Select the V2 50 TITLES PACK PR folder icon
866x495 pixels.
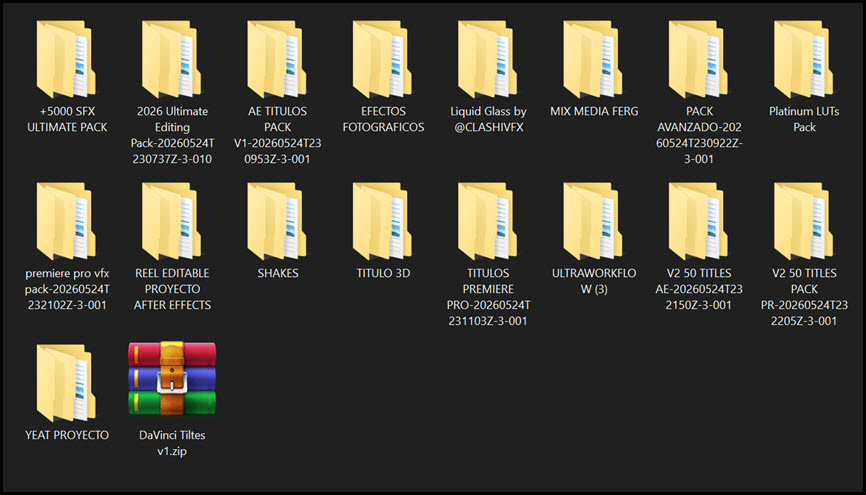click(x=804, y=221)
